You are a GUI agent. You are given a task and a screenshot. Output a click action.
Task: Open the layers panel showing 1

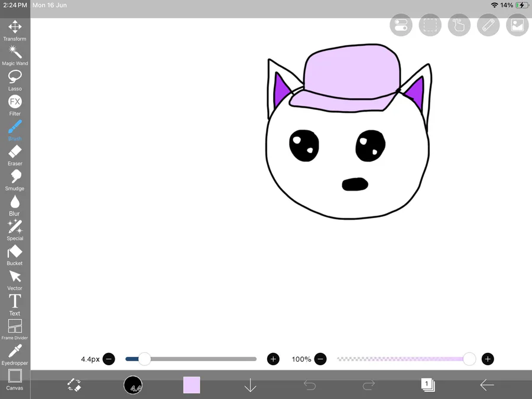click(428, 385)
